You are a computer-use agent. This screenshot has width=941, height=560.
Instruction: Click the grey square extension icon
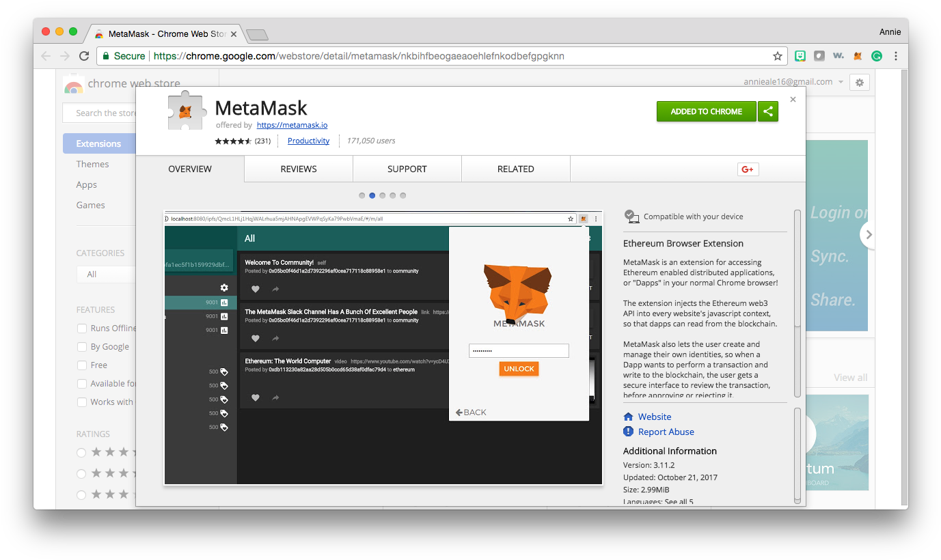coord(819,56)
